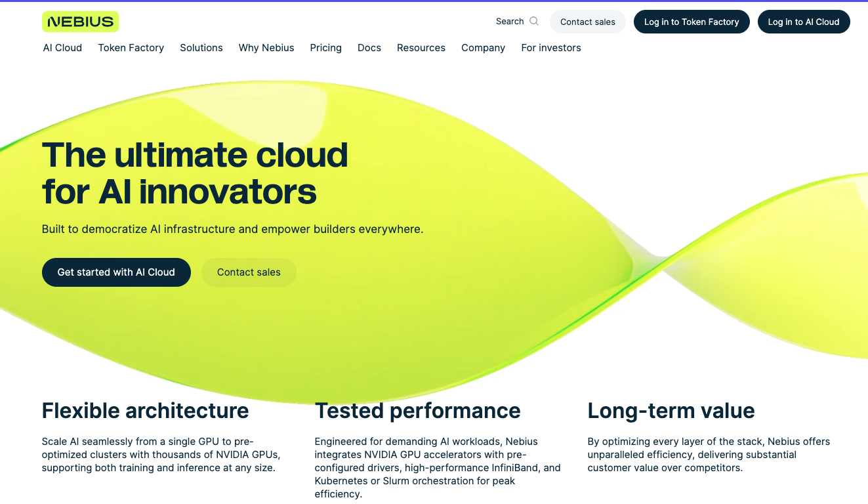
Task: Click the headline 'The ultimate cloud for AI innovators'
Action: coord(195,173)
